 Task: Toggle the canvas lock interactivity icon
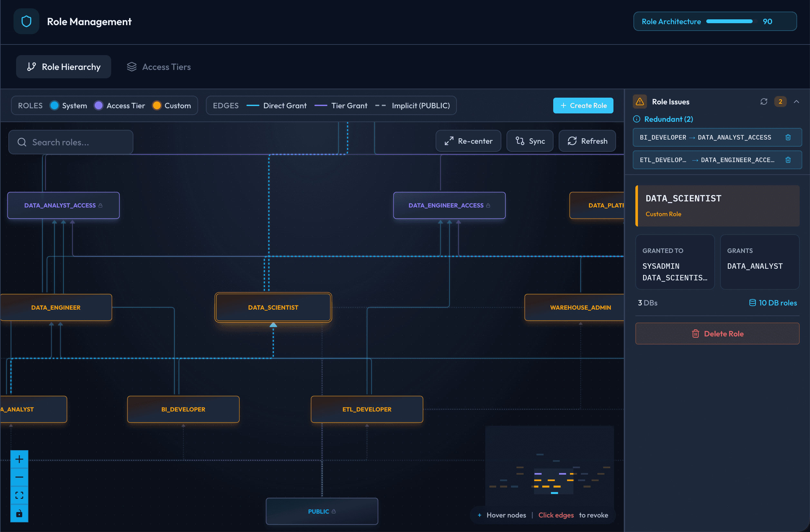coord(19,513)
